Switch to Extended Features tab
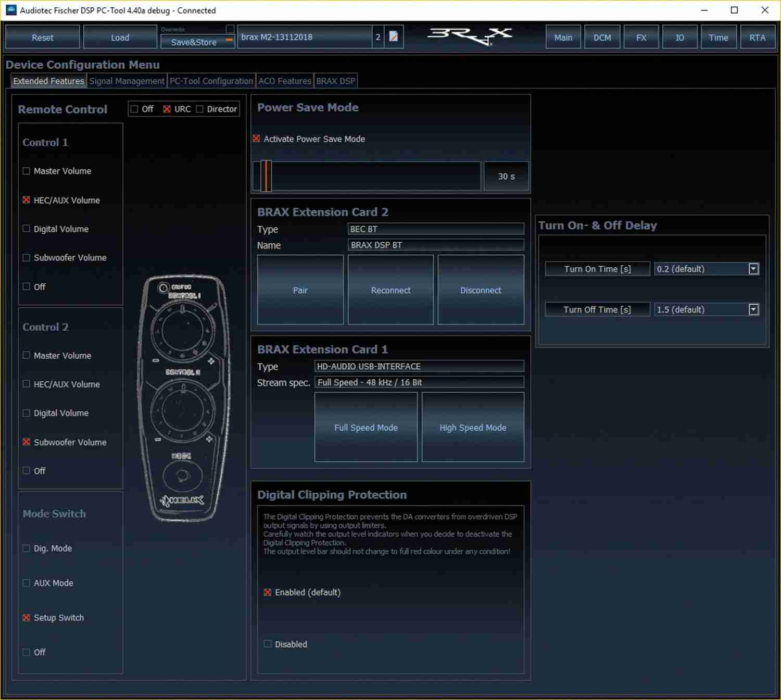The height and width of the screenshot is (700, 781). pyautogui.click(x=48, y=81)
